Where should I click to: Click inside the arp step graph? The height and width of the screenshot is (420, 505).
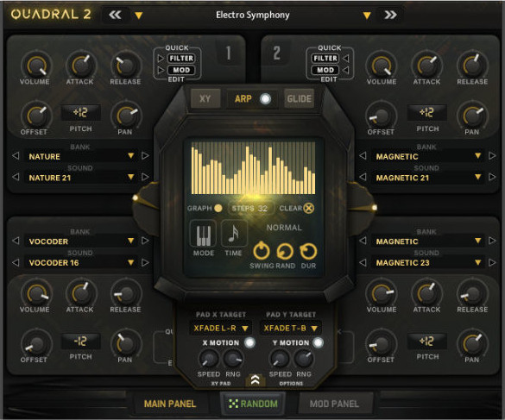click(253, 167)
